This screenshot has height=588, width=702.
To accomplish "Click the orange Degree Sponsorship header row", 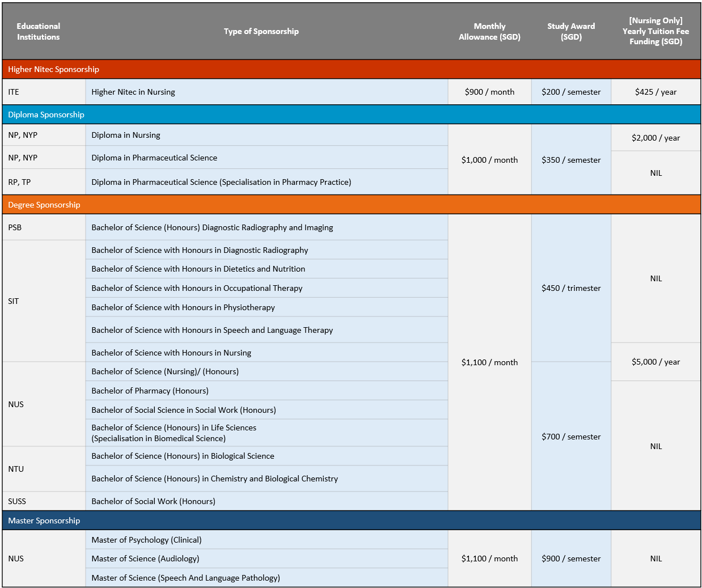I will click(x=44, y=205).
